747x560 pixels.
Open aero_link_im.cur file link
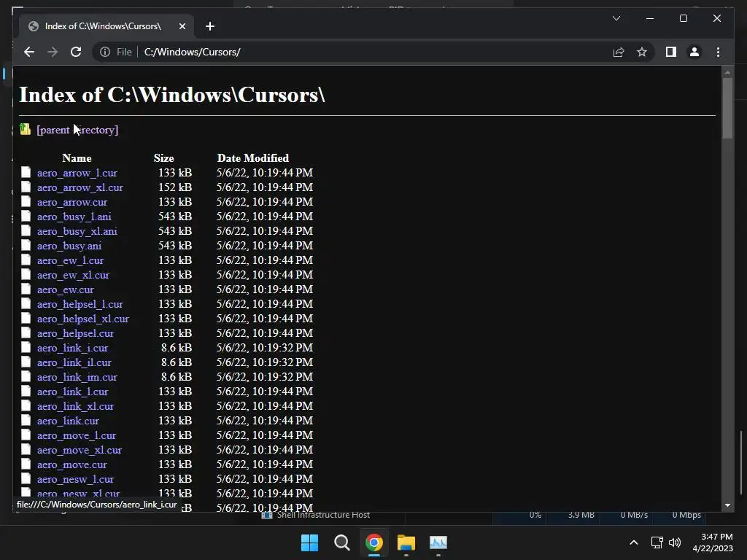coord(77,377)
